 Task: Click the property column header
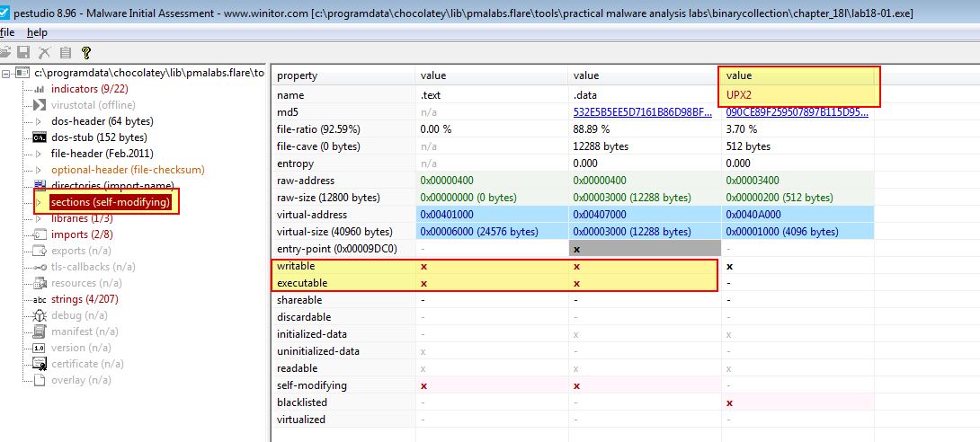tap(343, 75)
